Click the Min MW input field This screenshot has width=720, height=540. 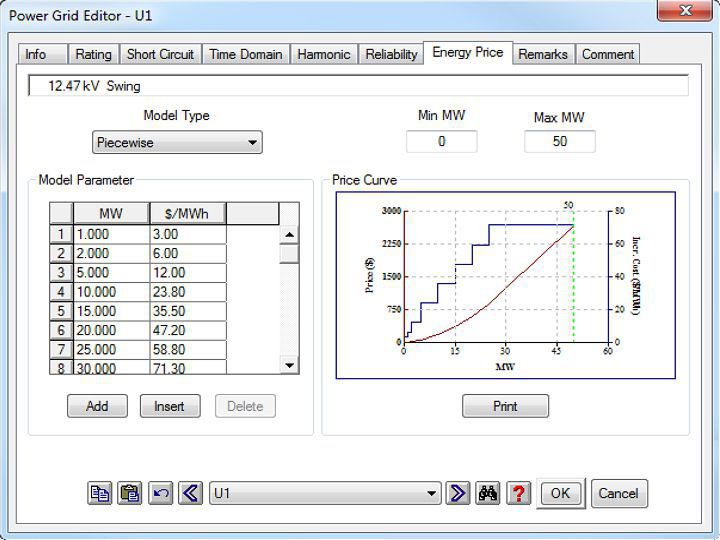(x=441, y=142)
